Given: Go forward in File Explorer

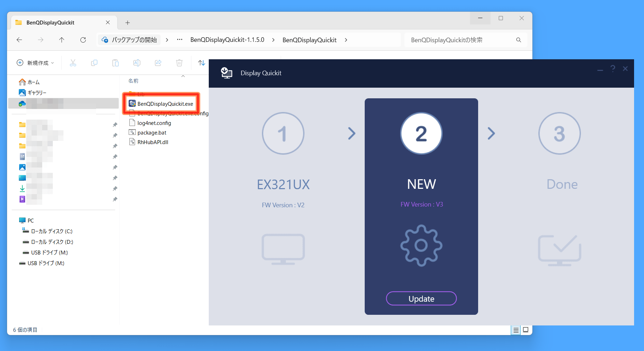Looking at the screenshot, I should click(x=41, y=40).
